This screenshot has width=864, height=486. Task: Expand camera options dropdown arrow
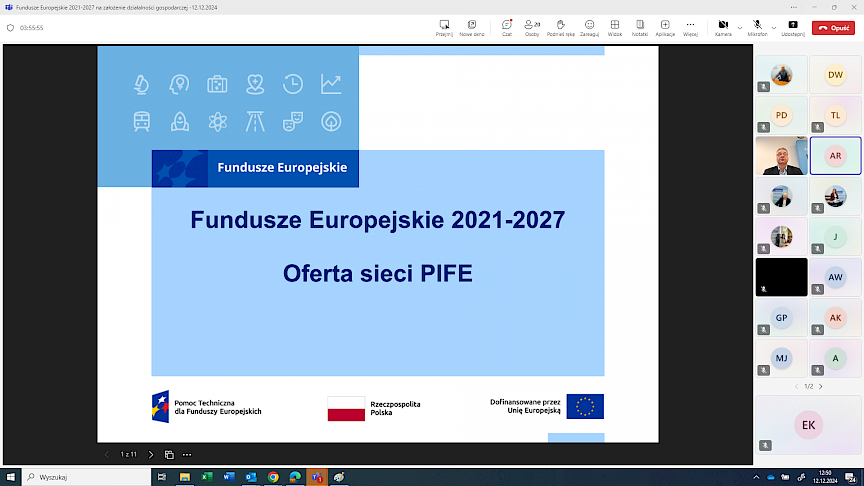(739, 28)
